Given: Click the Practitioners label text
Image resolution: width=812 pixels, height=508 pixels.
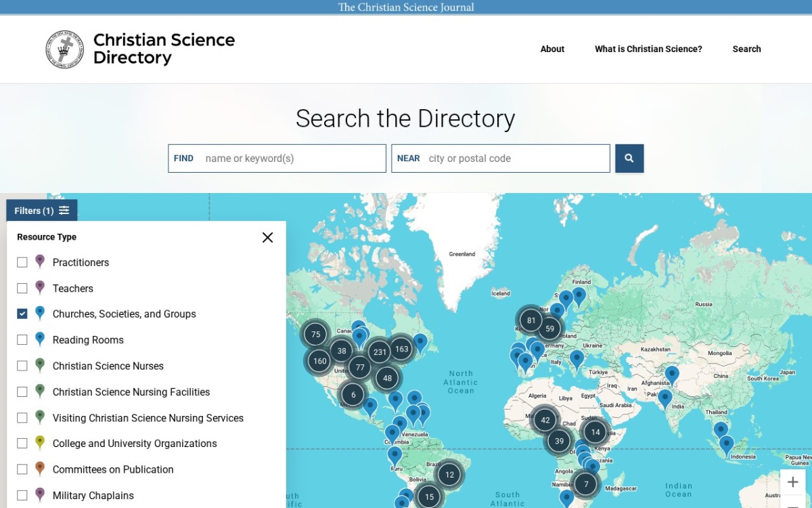Looking at the screenshot, I should [x=81, y=262].
